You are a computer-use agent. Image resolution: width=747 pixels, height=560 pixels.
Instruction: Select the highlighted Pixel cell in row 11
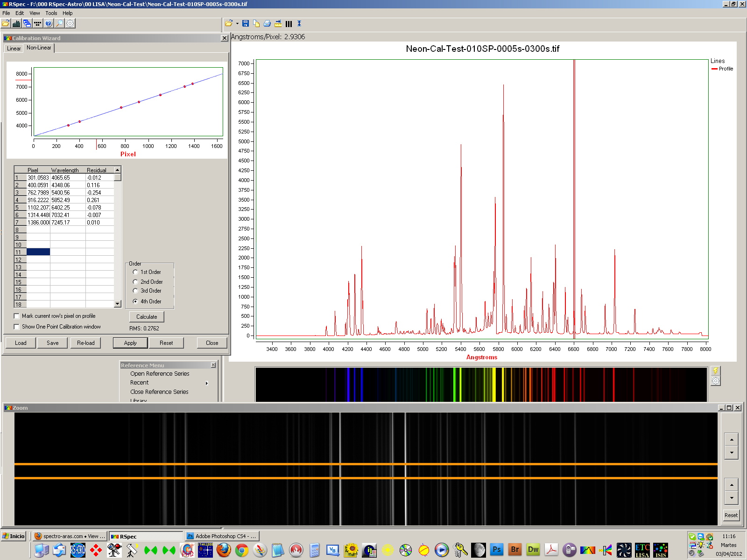[38, 252]
